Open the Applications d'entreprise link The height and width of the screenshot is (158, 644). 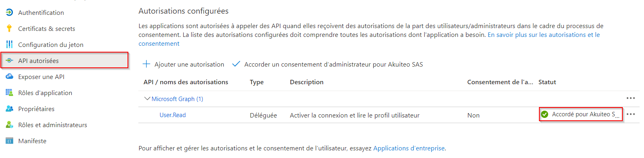(409, 148)
